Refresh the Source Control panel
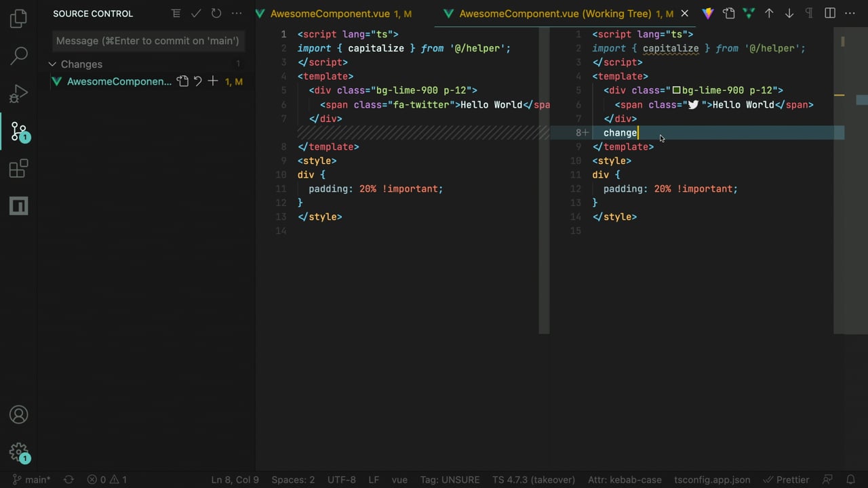Screen dimensions: 868x488 [x=216, y=14]
